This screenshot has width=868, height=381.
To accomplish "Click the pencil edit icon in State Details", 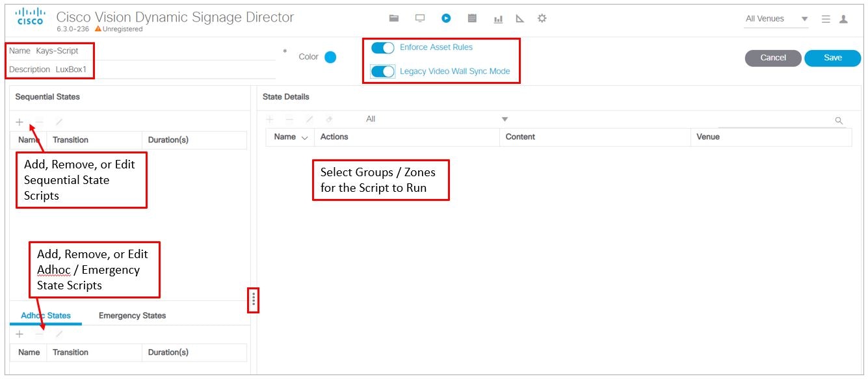I will [309, 120].
